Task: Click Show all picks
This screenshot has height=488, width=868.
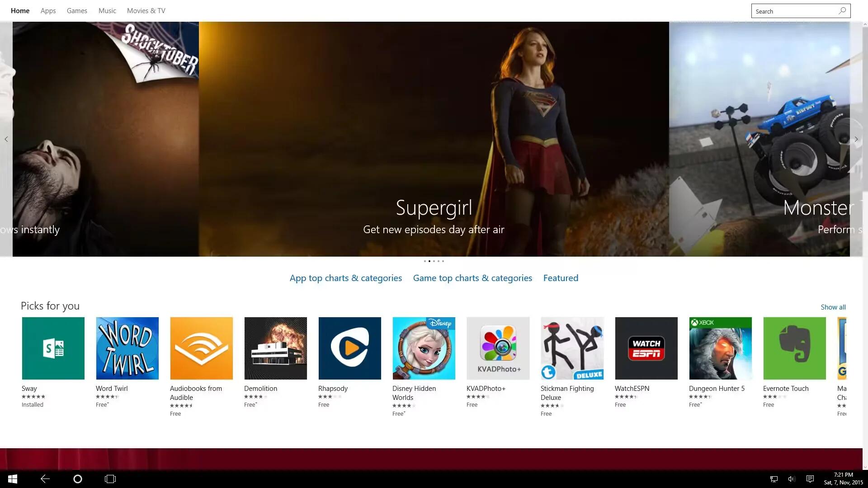Action: [833, 307]
